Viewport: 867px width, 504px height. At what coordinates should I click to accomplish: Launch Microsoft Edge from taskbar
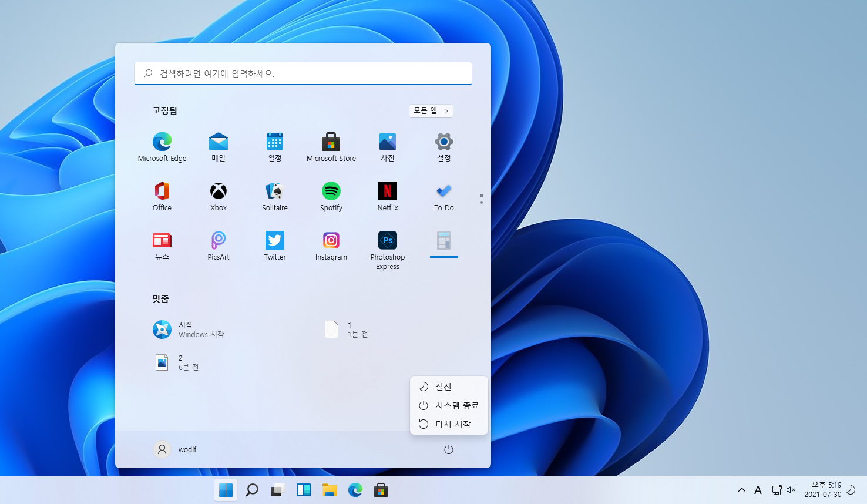pos(355,490)
